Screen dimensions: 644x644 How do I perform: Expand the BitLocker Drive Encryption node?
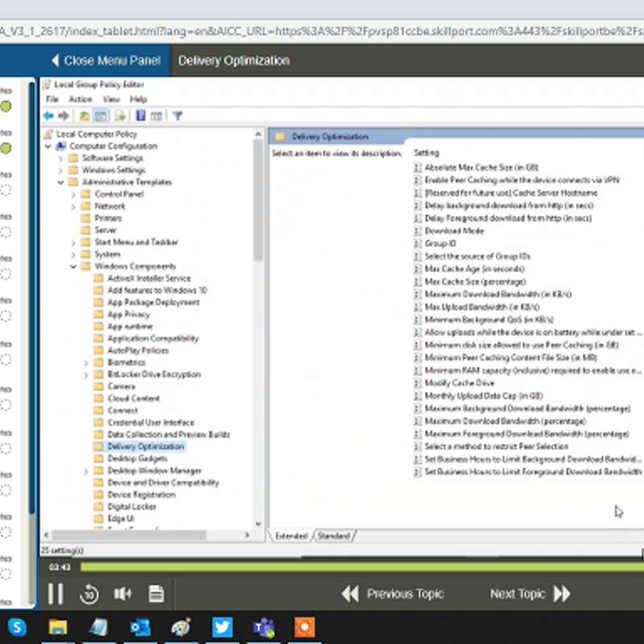[x=86, y=374]
